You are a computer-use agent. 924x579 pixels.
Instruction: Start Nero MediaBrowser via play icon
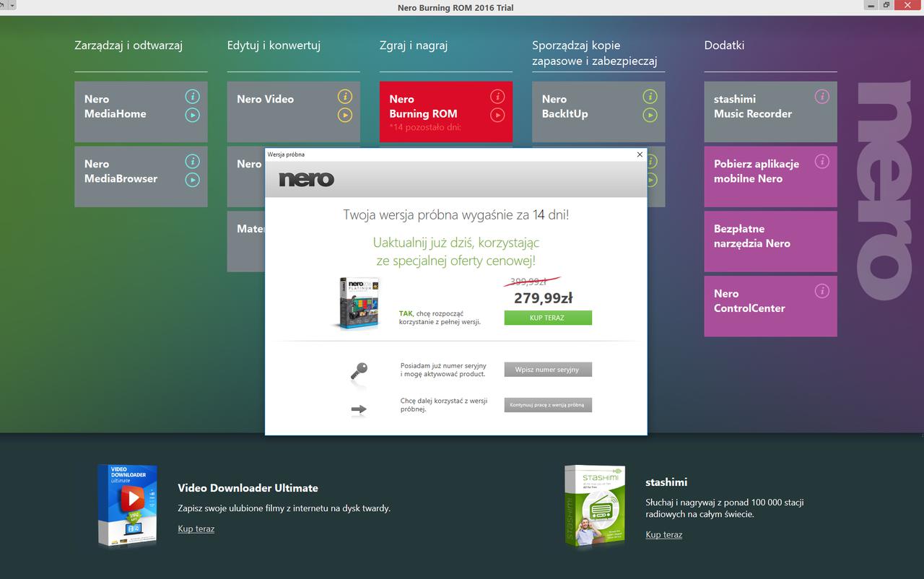coord(192,180)
